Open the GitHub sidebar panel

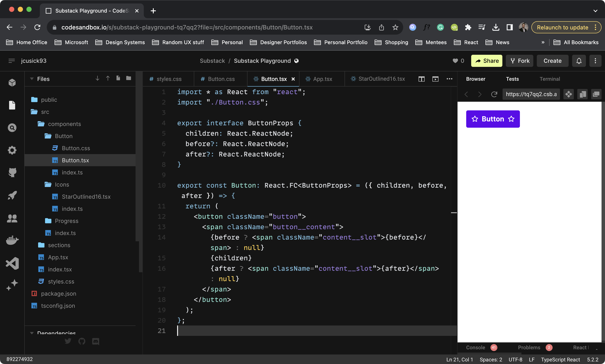[x=12, y=172]
